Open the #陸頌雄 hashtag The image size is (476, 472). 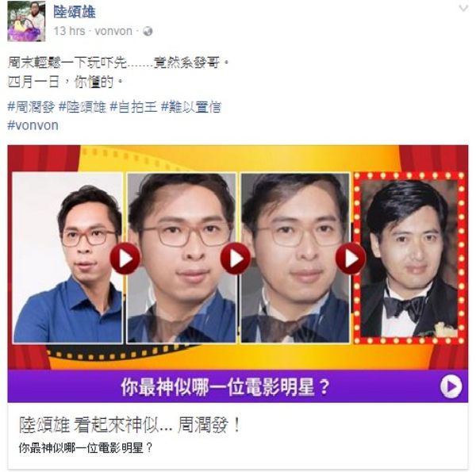click(x=83, y=107)
